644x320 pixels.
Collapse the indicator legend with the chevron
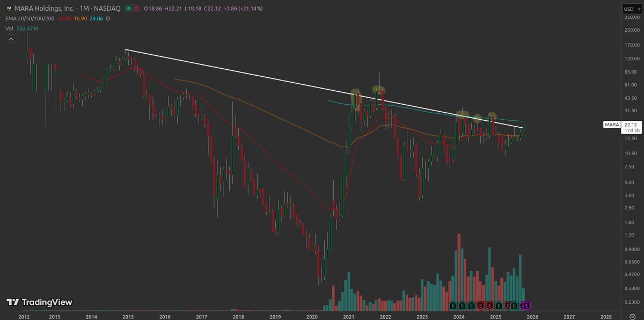(10, 39)
